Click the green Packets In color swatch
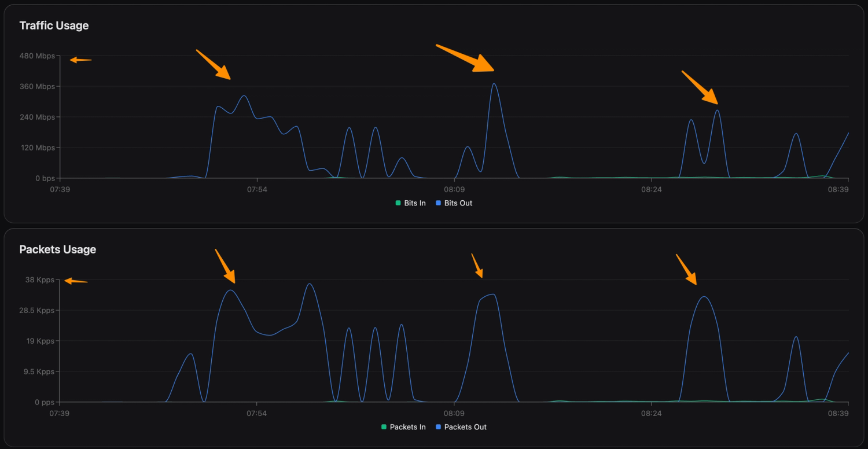The width and height of the screenshot is (868, 449). [x=384, y=427]
